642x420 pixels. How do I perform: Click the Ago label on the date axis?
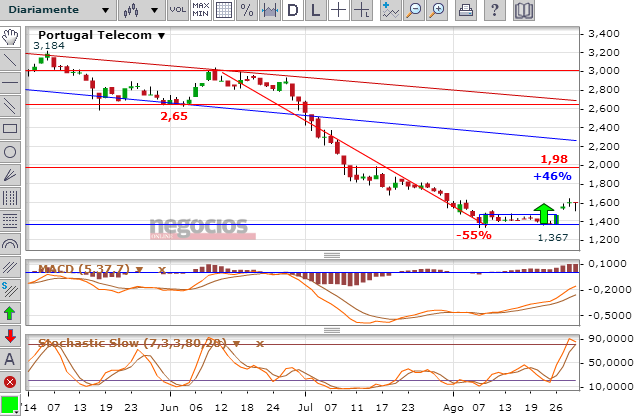point(453,408)
